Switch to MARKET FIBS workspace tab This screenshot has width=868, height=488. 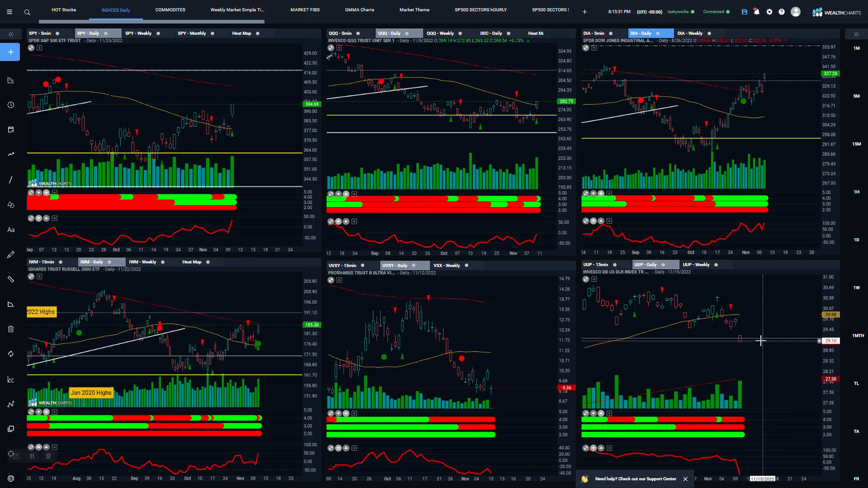coord(305,10)
